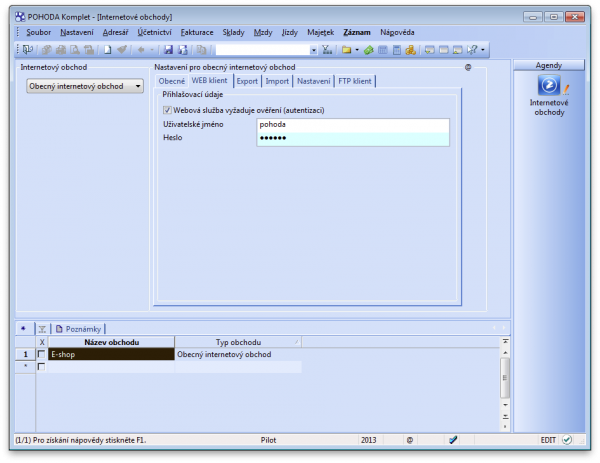Image resolution: width=600 pixels, height=463 pixels.
Task: Switch to the Obecné tab
Action: tap(171, 81)
